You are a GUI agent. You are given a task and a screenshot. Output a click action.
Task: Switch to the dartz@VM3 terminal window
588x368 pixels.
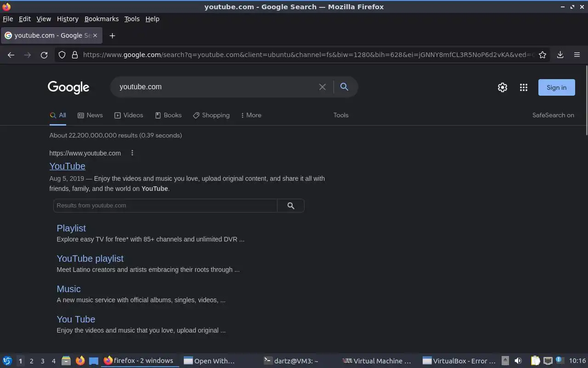(300, 361)
